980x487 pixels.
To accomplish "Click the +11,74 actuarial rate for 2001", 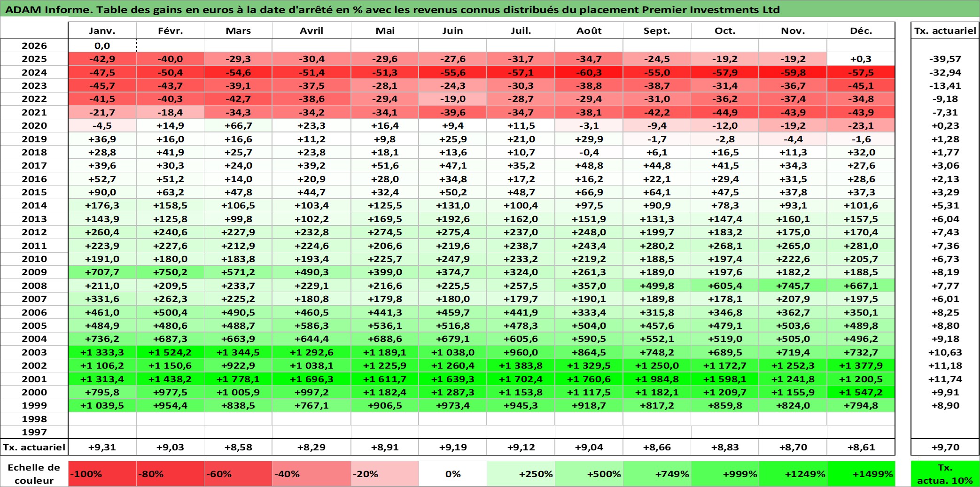I will point(945,379).
